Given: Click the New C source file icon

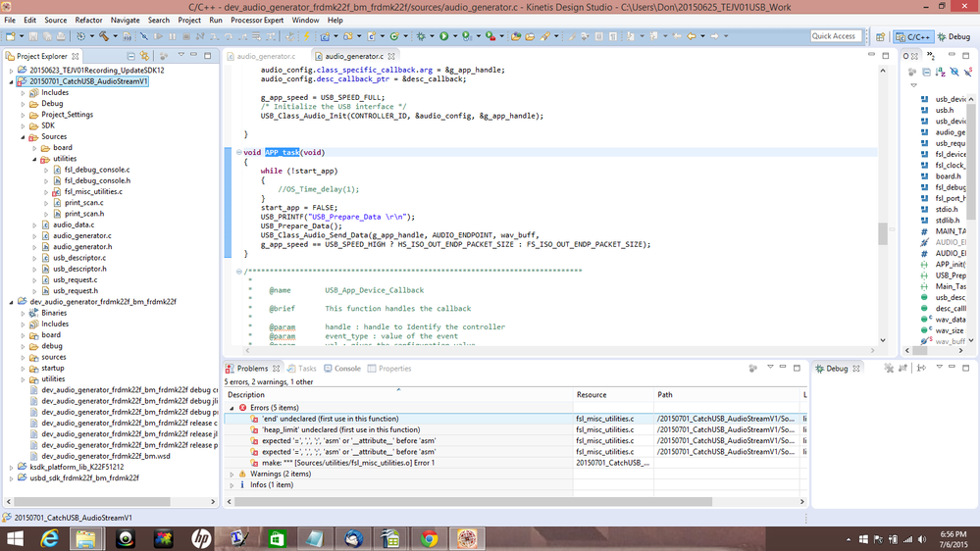Looking at the screenshot, I should pyautogui.click(x=371, y=36).
